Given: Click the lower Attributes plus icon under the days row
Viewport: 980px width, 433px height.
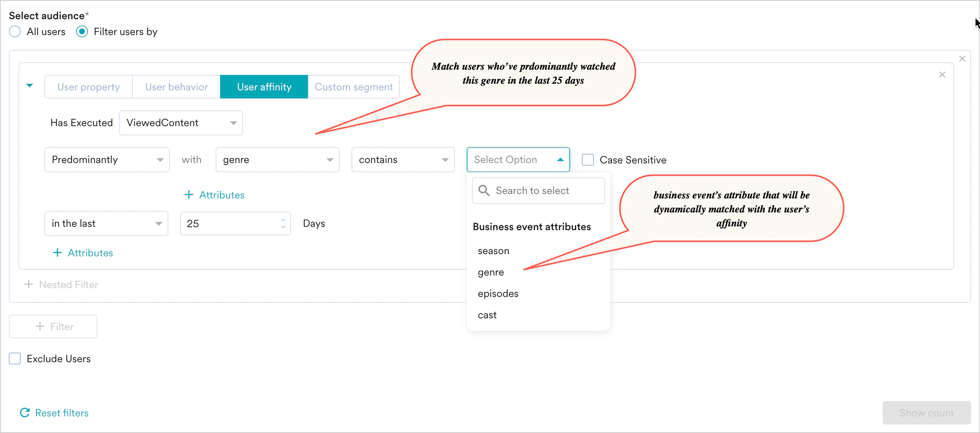Looking at the screenshot, I should coord(58,252).
